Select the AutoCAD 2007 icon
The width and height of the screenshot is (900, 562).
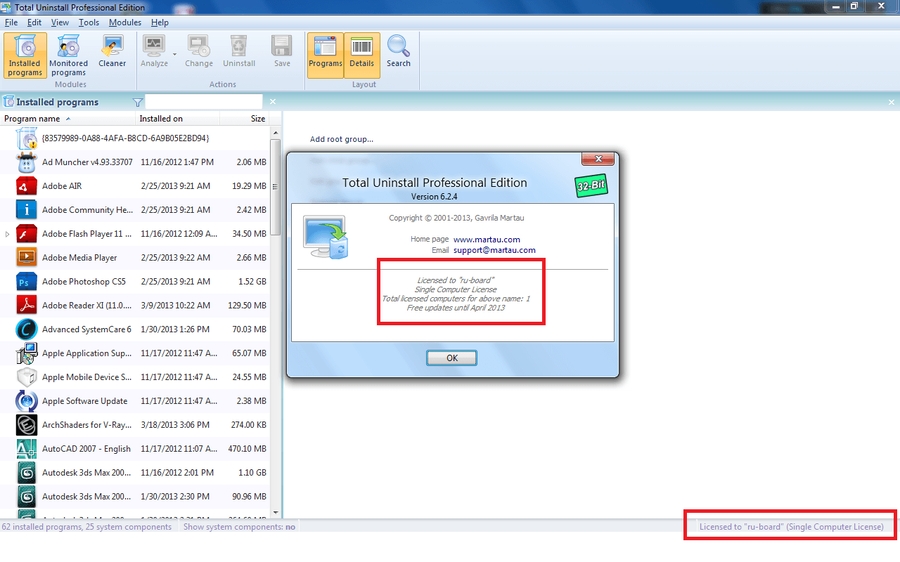coord(26,449)
